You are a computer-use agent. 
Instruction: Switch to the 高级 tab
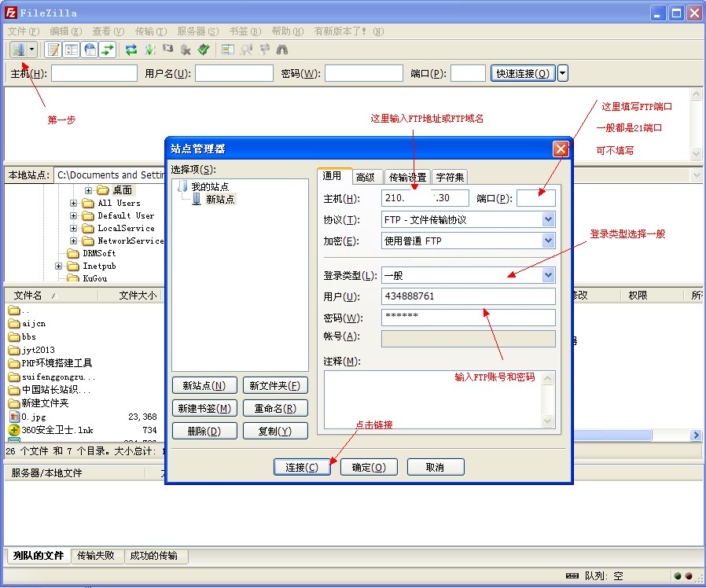pyautogui.click(x=366, y=178)
